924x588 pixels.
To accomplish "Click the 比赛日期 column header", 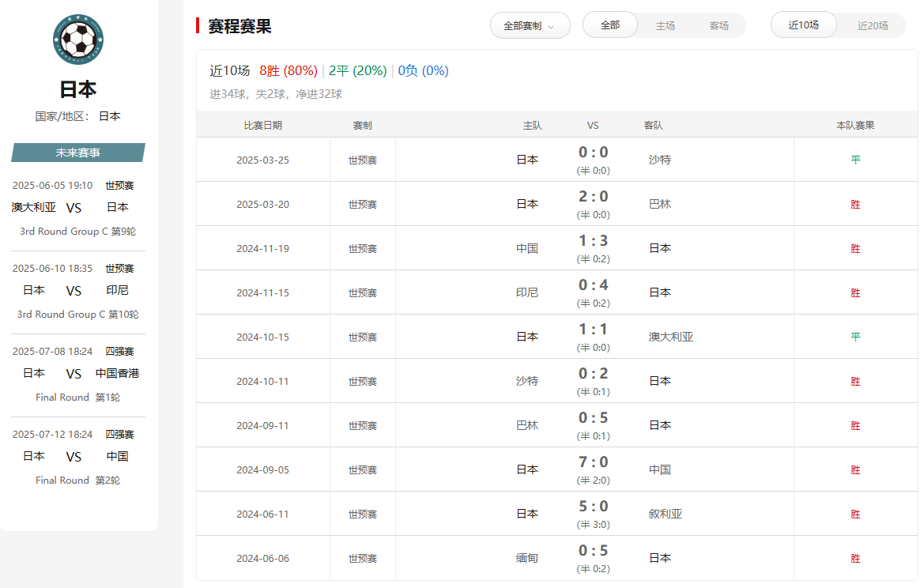I will 263,125.
